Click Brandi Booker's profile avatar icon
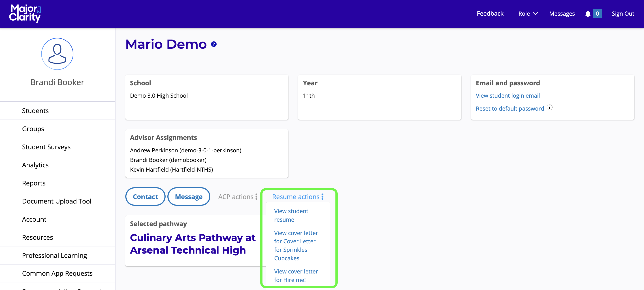This screenshot has height=290, width=644. [x=57, y=54]
